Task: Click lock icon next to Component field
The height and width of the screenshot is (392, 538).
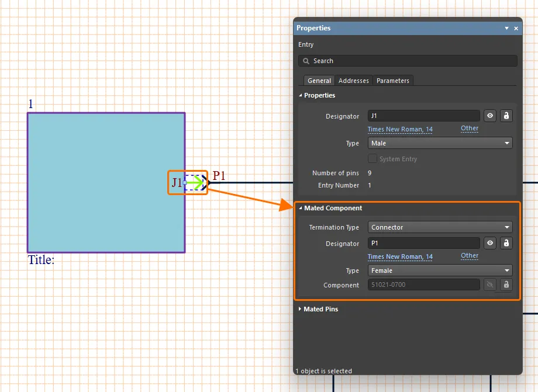Action: (506, 285)
